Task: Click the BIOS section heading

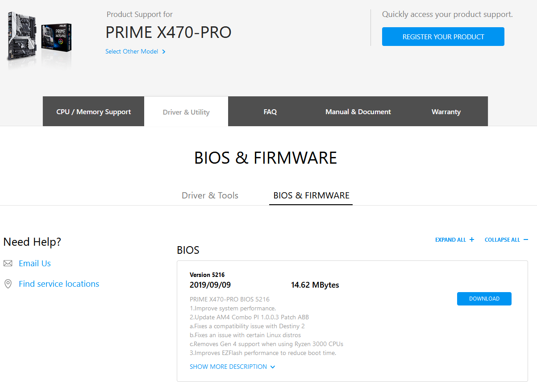Action: (x=188, y=250)
